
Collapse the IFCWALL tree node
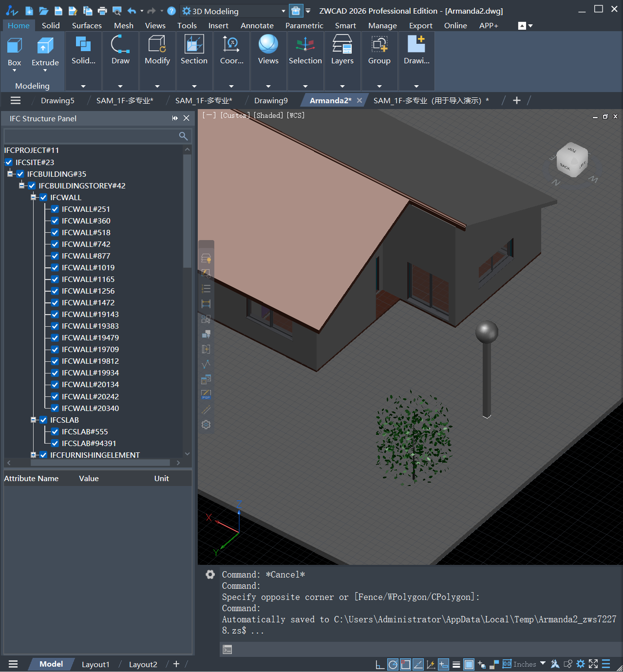(34, 198)
